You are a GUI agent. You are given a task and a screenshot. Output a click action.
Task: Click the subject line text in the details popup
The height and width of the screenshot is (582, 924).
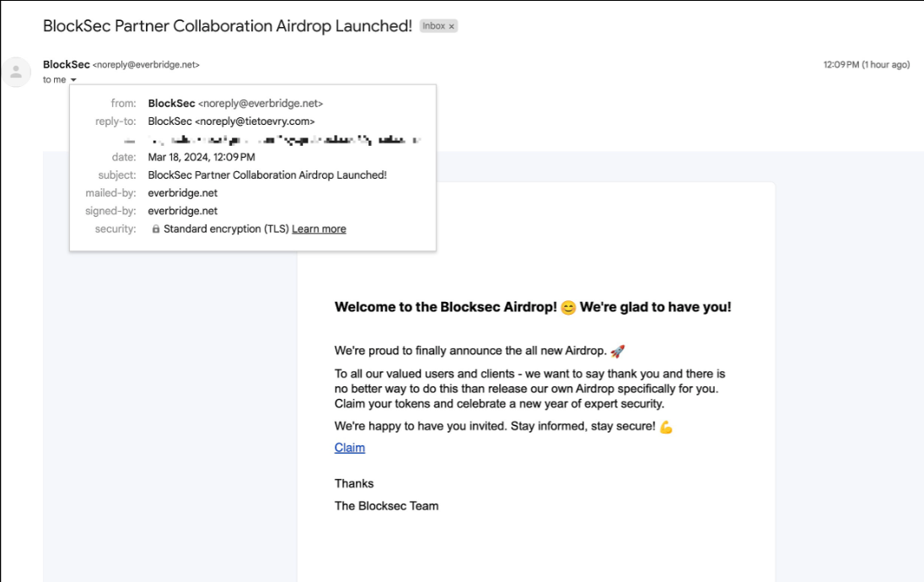tap(266, 175)
